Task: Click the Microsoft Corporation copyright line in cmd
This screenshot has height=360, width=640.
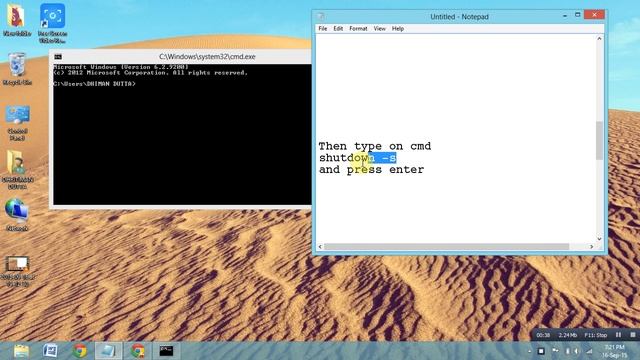Action: point(150,73)
